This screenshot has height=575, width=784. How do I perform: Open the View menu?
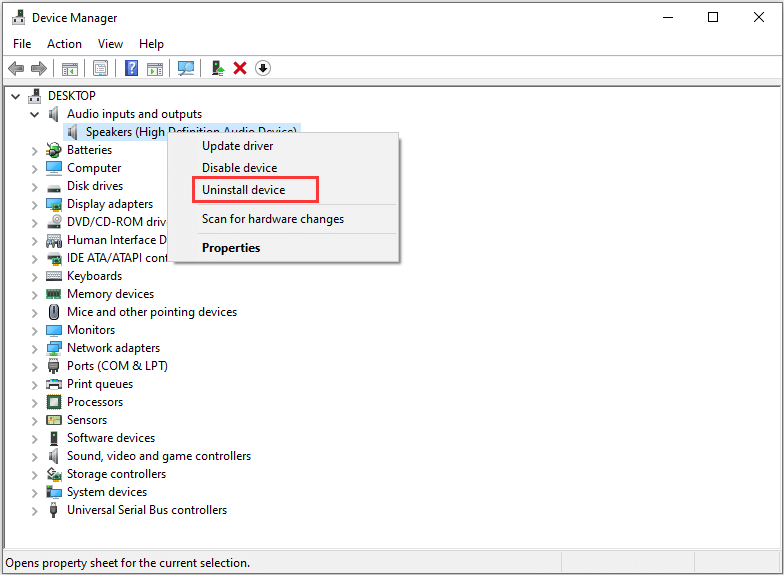point(110,44)
